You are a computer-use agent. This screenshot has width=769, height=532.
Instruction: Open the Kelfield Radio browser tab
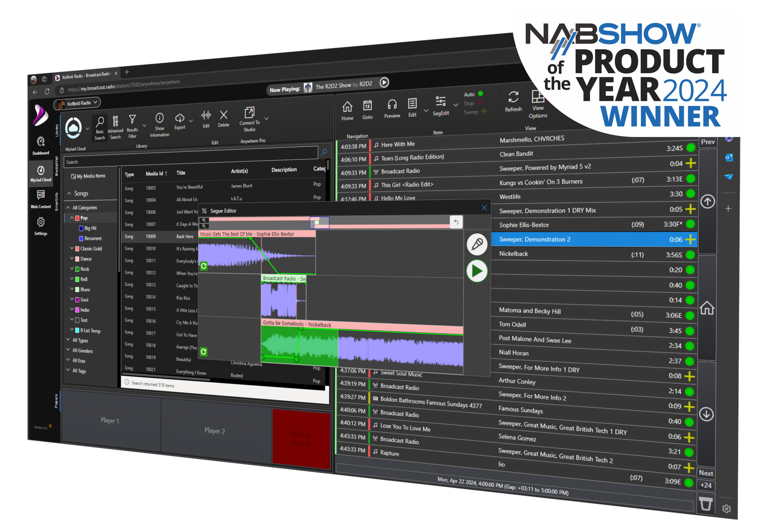(x=86, y=75)
